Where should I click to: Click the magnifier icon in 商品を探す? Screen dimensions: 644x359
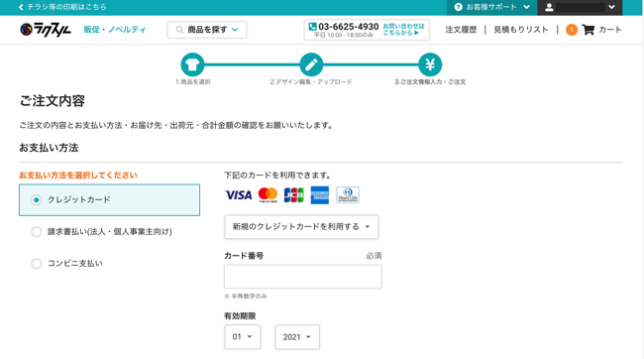[179, 30]
